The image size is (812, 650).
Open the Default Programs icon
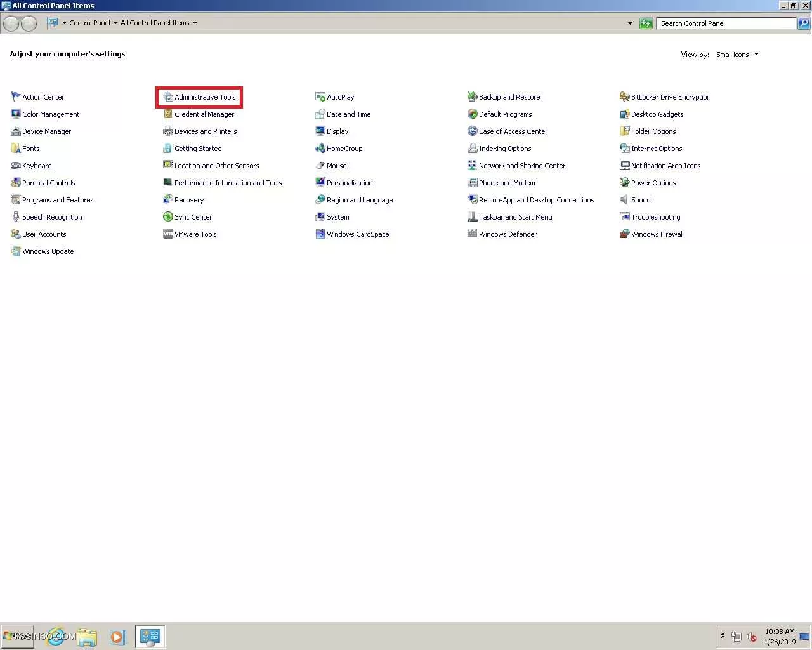click(473, 114)
